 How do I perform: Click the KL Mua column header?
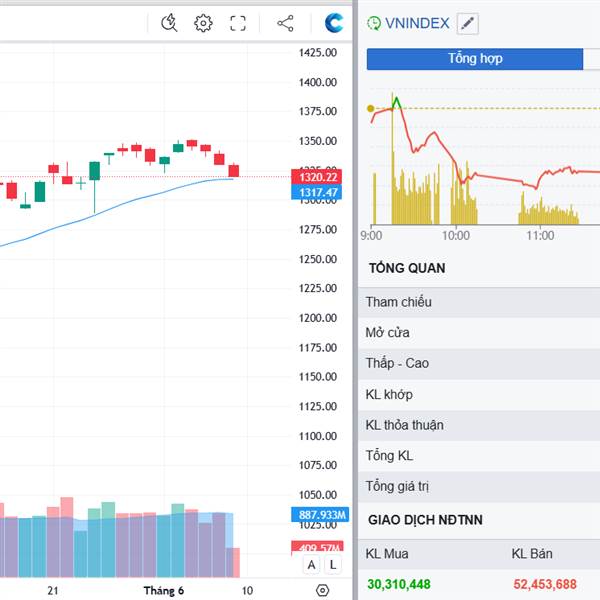387,554
